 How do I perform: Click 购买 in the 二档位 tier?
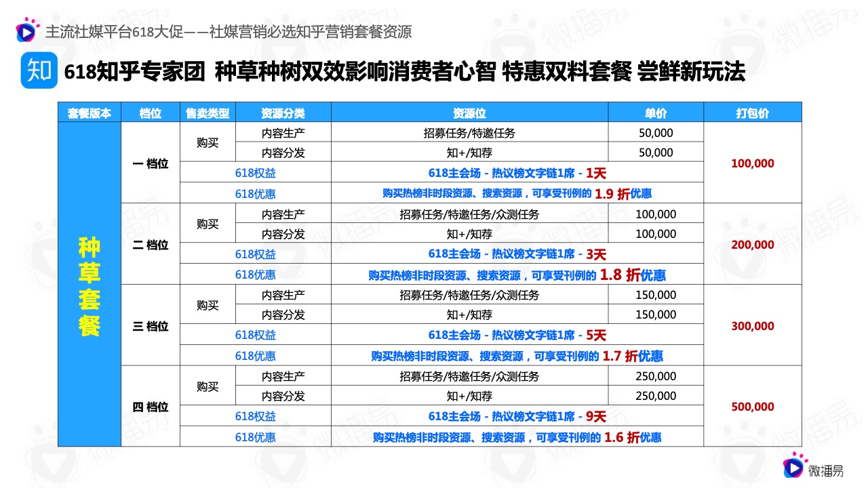click(x=208, y=224)
